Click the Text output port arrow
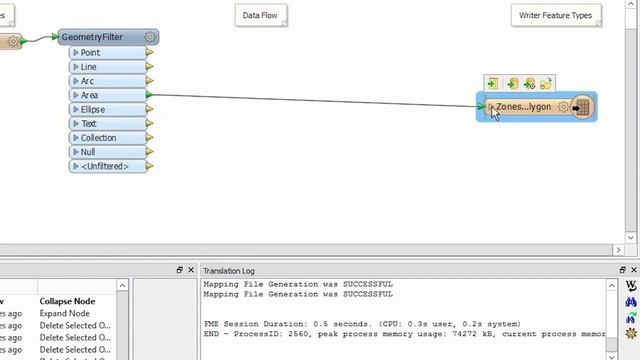Screen dimensions: 640x360 (x=149, y=123)
